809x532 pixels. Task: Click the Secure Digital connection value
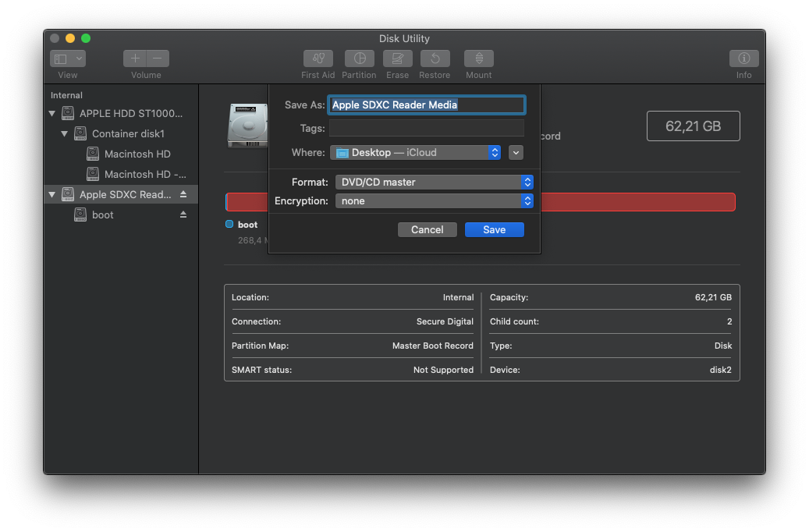coord(445,321)
